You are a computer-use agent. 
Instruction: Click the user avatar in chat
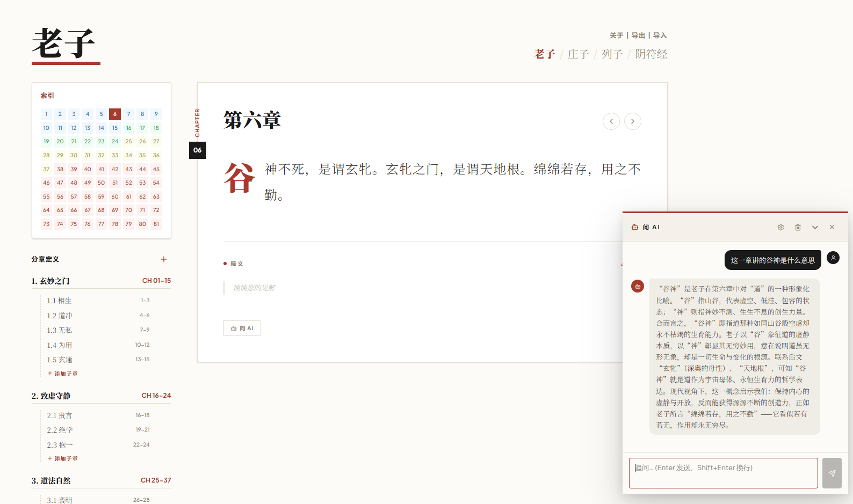click(x=833, y=258)
